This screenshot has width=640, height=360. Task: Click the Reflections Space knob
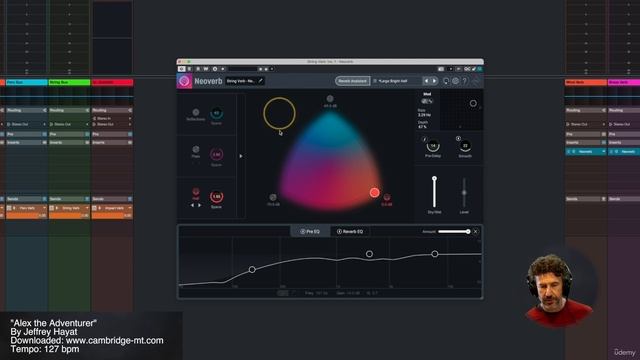pos(216,113)
